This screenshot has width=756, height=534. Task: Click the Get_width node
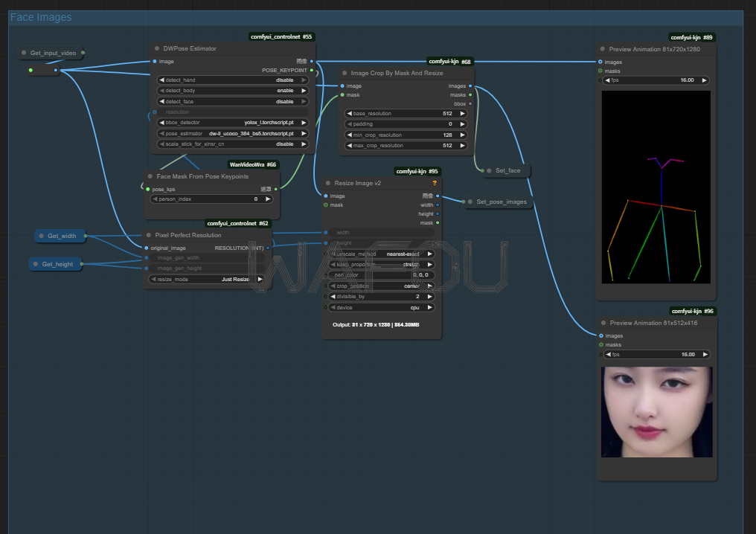pyautogui.click(x=61, y=236)
